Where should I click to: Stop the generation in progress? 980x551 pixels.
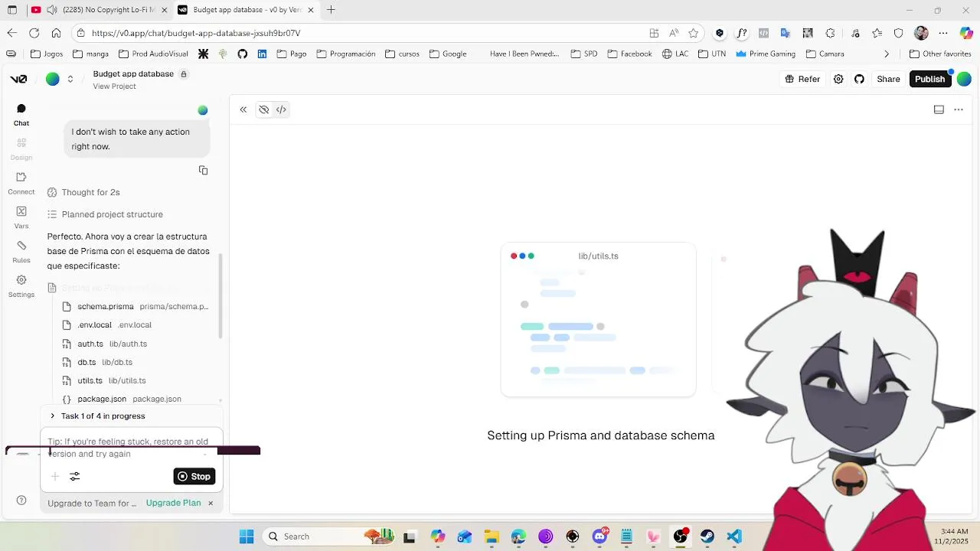[x=194, y=476]
